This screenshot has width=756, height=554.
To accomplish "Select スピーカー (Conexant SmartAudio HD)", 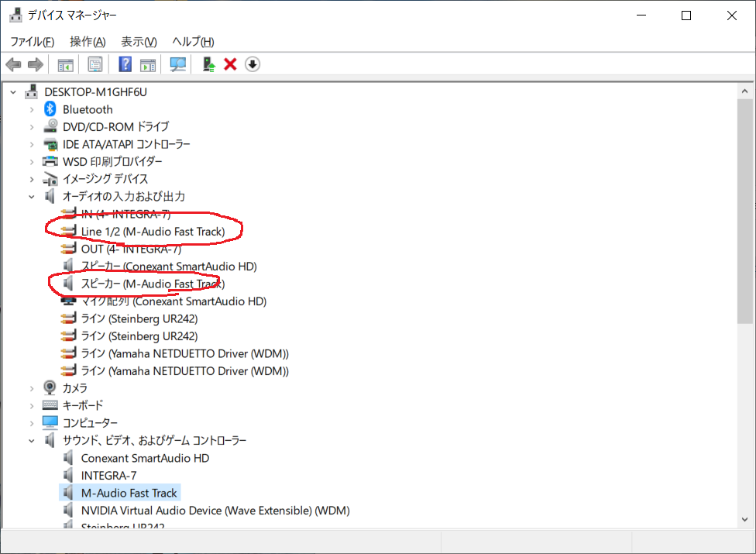I will click(169, 266).
